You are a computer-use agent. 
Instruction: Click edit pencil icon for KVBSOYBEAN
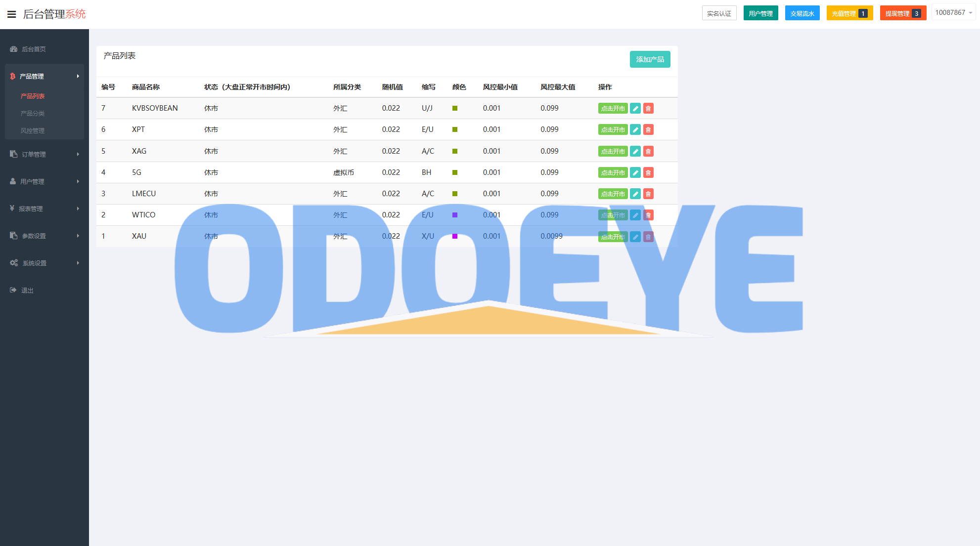click(x=635, y=108)
